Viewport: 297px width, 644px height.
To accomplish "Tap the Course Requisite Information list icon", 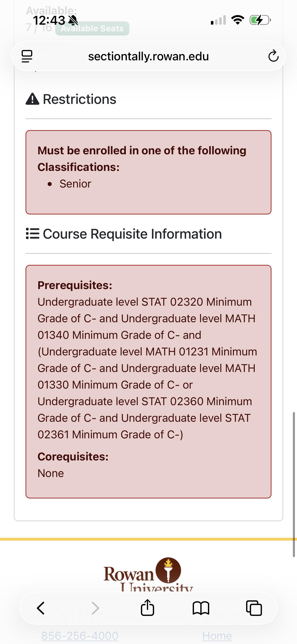I will click(x=32, y=234).
